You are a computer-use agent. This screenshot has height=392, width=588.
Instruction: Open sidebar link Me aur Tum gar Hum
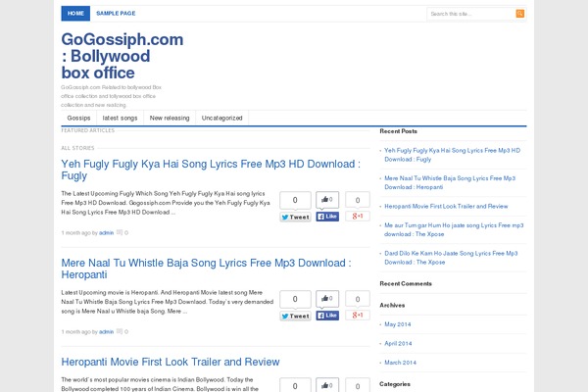coord(454,229)
